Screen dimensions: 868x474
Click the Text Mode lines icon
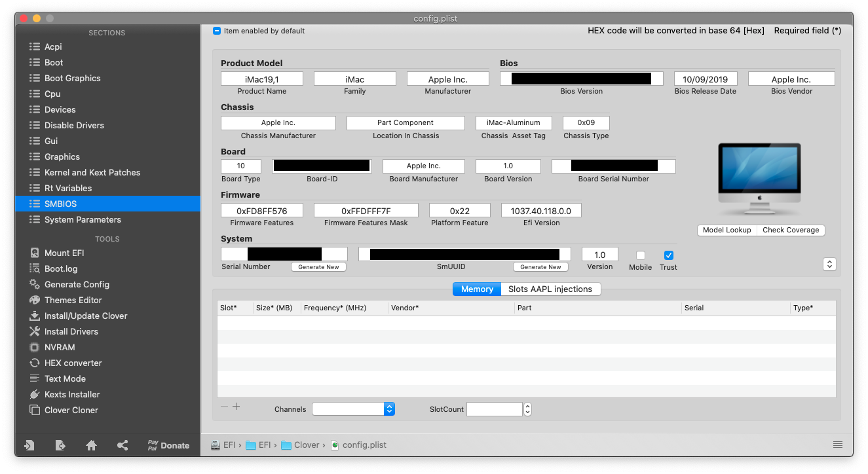pyautogui.click(x=35, y=378)
